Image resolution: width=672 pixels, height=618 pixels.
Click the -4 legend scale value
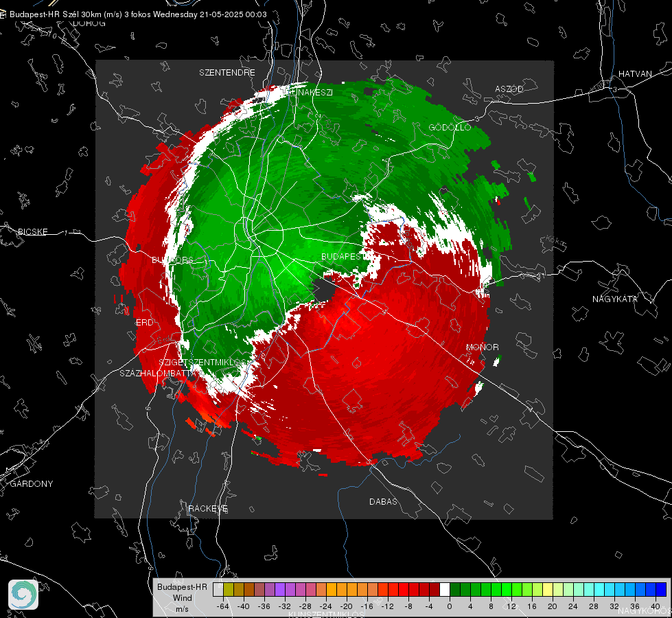[429, 606]
